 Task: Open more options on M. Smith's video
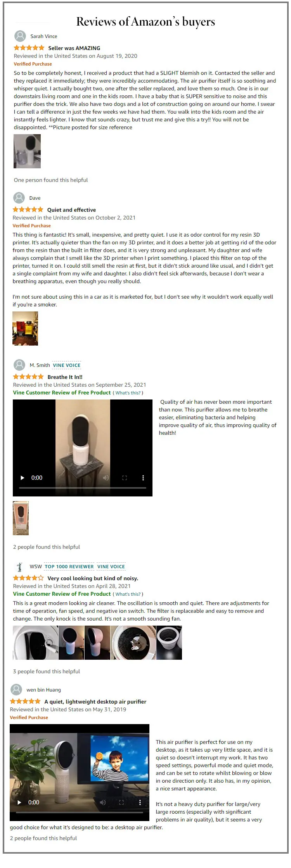[x=143, y=478]
